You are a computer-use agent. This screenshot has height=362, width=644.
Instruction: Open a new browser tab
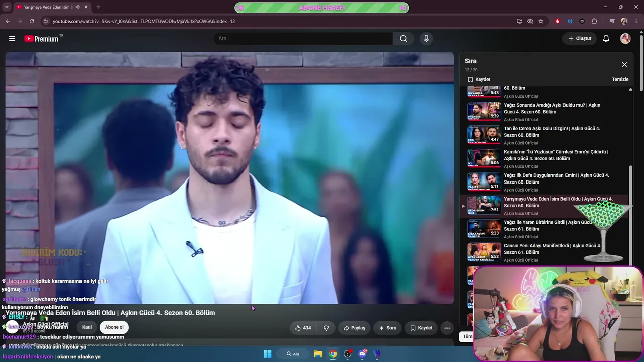[98, 7]
